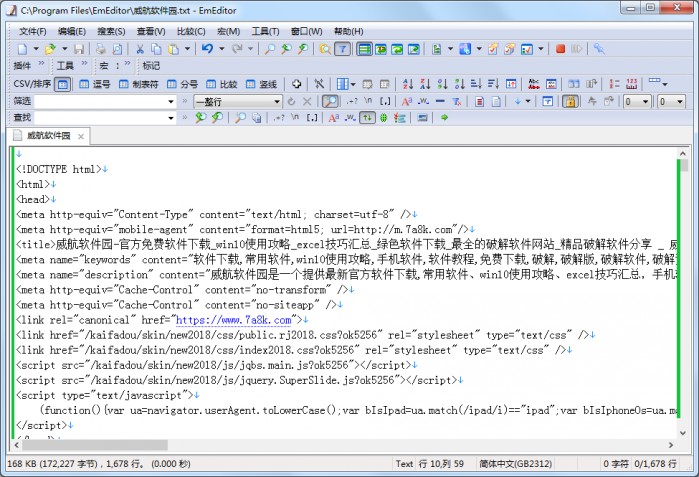Click the Cut scissors icon
Image resolution: width=699 pixels, height=477 pixels.
[x=140, y=49]
